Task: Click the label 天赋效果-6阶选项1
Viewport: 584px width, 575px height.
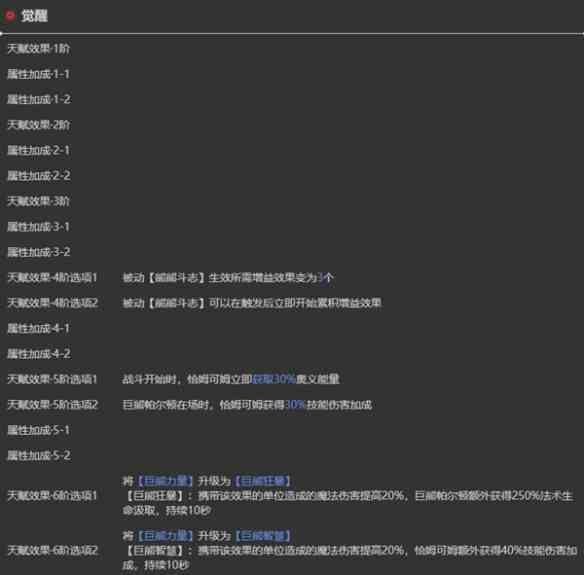Action: tap(52, 496)
